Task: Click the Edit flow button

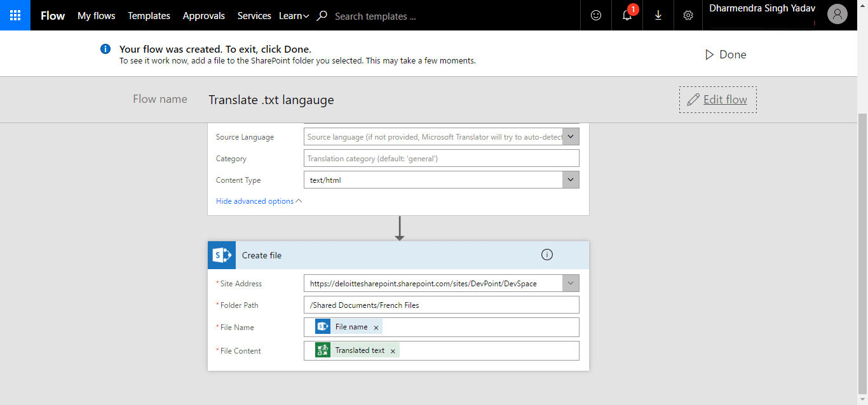Action: point(718,100)
